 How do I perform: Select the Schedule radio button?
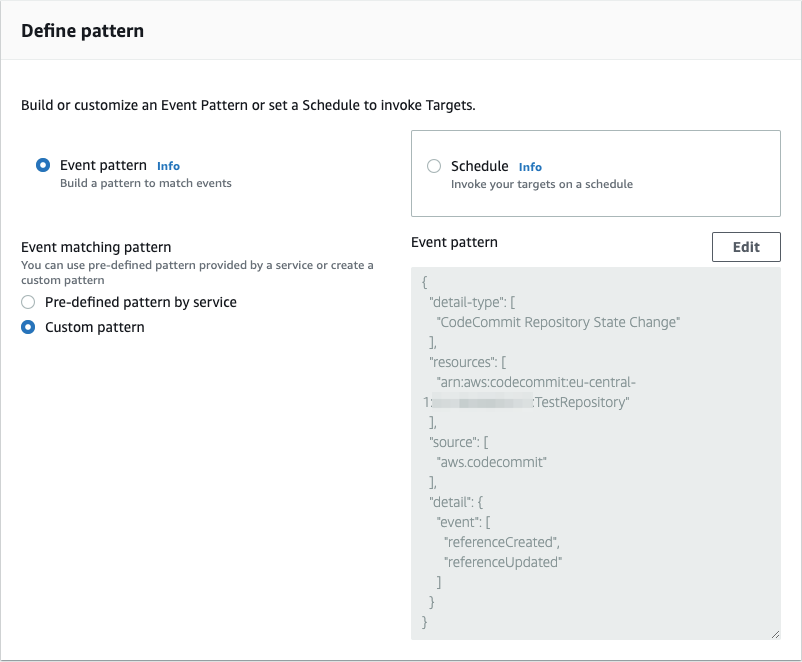coord(434,167)
